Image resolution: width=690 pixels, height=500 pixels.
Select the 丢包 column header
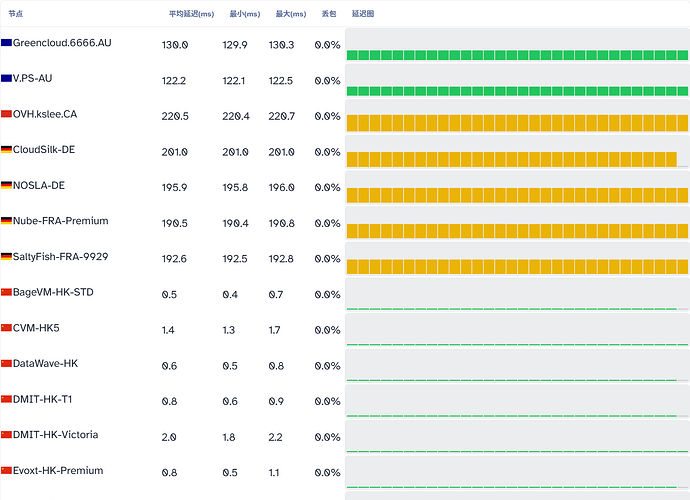[329, 14]
